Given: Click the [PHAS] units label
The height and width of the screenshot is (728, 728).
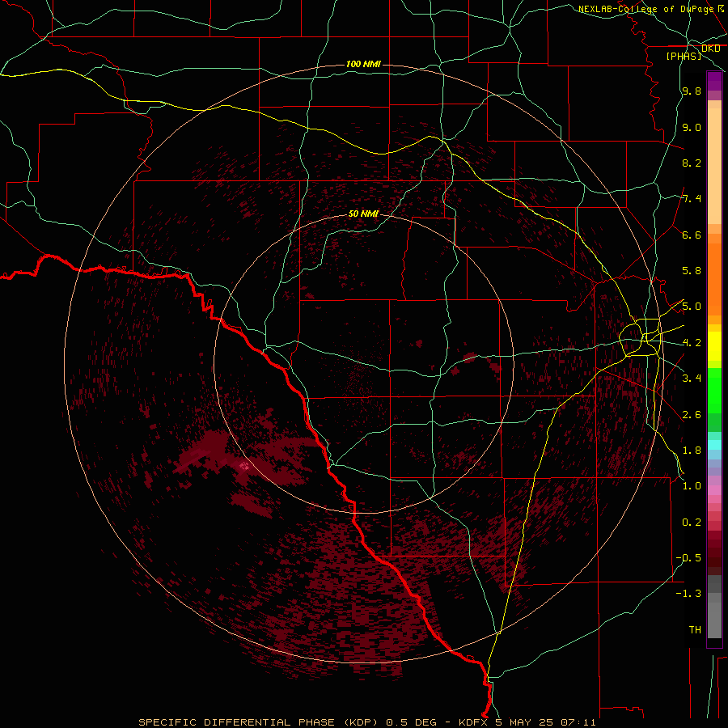Looking at the screenshot, I should pos(684,56).
